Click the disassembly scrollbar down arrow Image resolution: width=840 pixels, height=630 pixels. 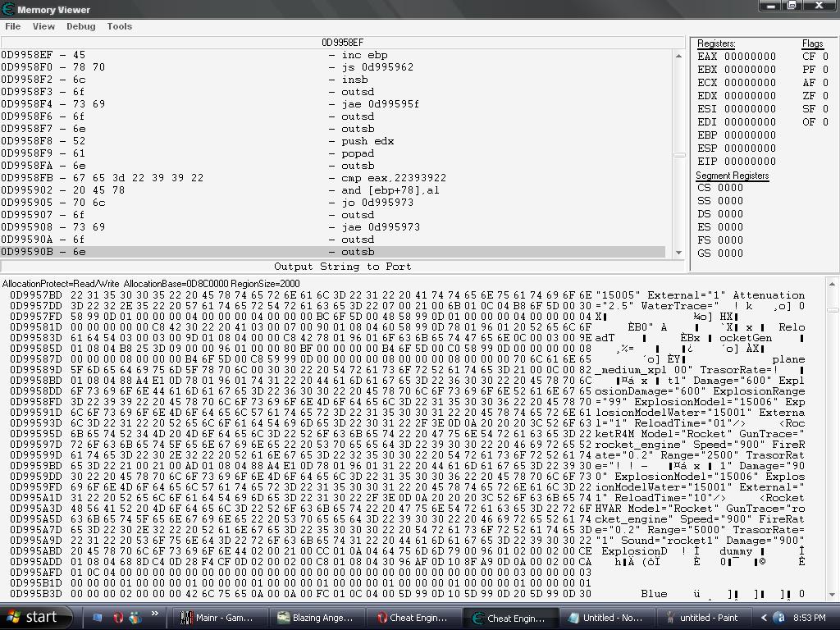point(678,253)
